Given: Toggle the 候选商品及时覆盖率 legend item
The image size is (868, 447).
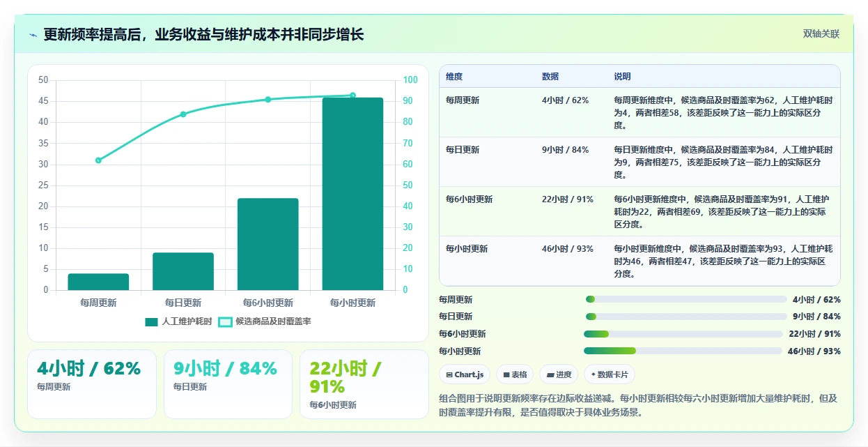Looking at the screenshot, I should [265, 321].
